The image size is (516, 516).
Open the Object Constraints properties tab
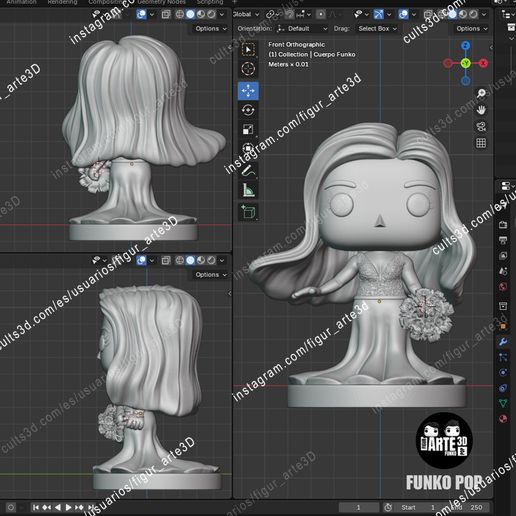coord(503,388)
